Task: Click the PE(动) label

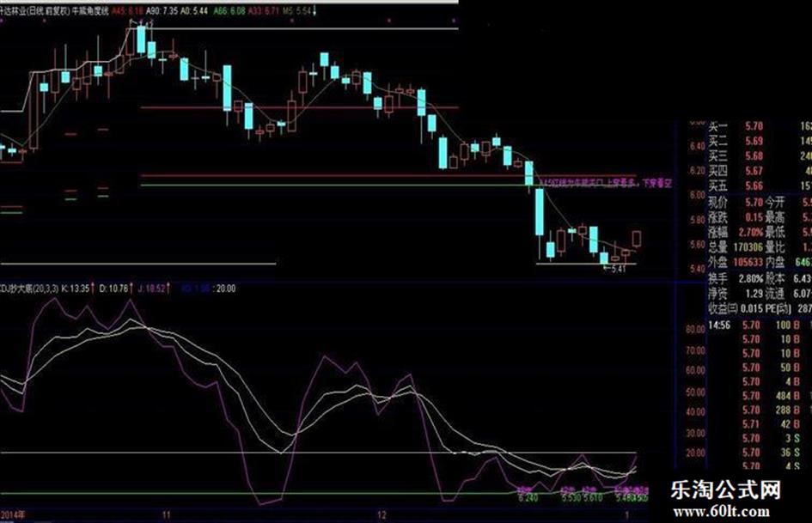Action: (778, 308)
